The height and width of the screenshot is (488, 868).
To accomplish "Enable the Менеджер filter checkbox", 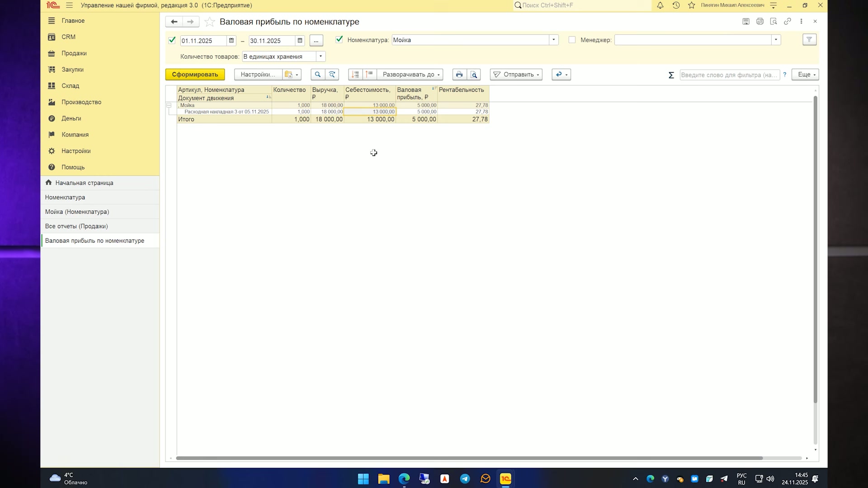I will 572,40.
